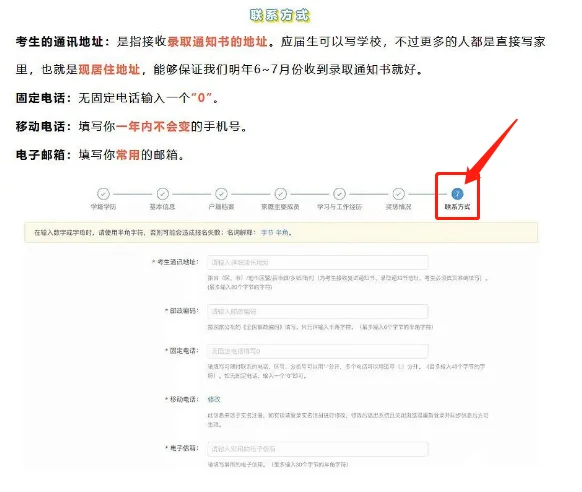
Task: Click the red text 常用
Action: coord(128,155)
